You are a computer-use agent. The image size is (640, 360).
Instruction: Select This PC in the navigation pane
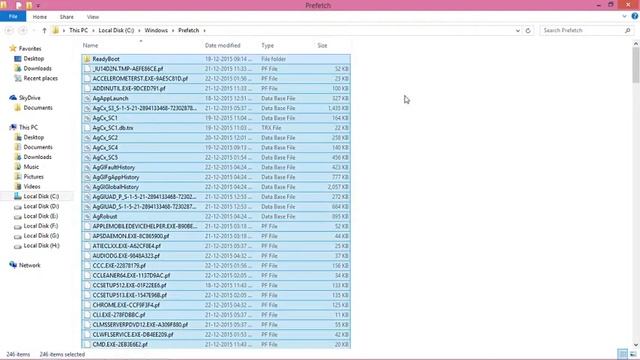pyautogui.click(x=28, y=127)
